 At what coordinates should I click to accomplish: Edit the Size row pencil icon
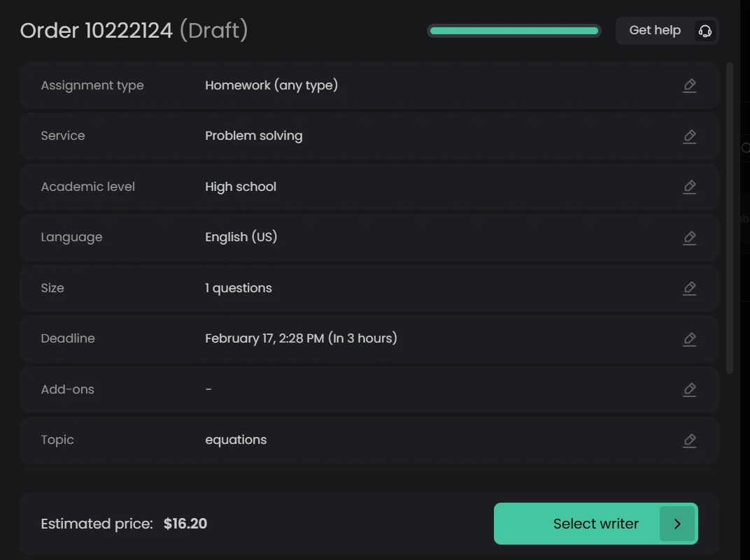coord(689,288)
